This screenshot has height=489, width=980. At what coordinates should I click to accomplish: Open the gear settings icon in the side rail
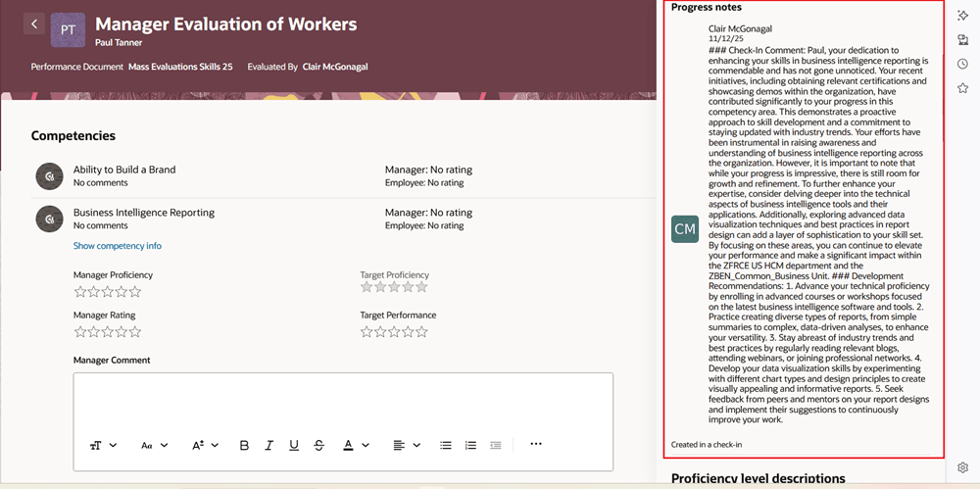coord(962,467)
